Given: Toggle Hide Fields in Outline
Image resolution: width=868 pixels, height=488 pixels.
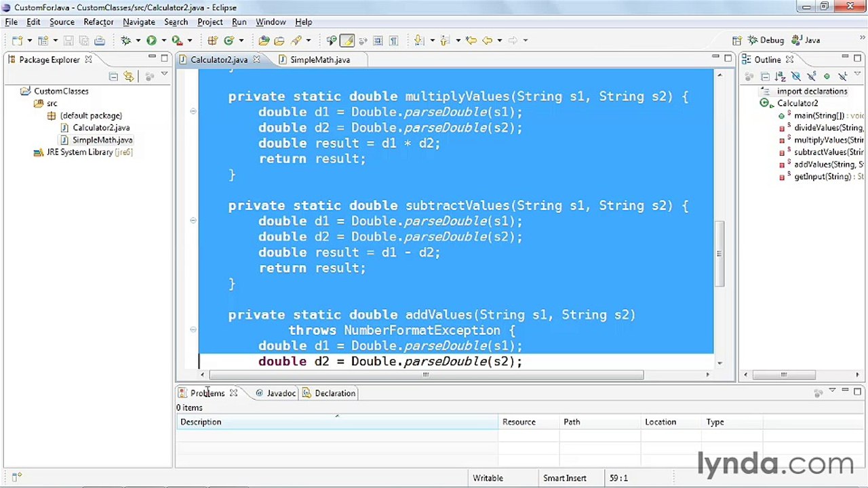Looking at the screenshot, I should 796,77.
